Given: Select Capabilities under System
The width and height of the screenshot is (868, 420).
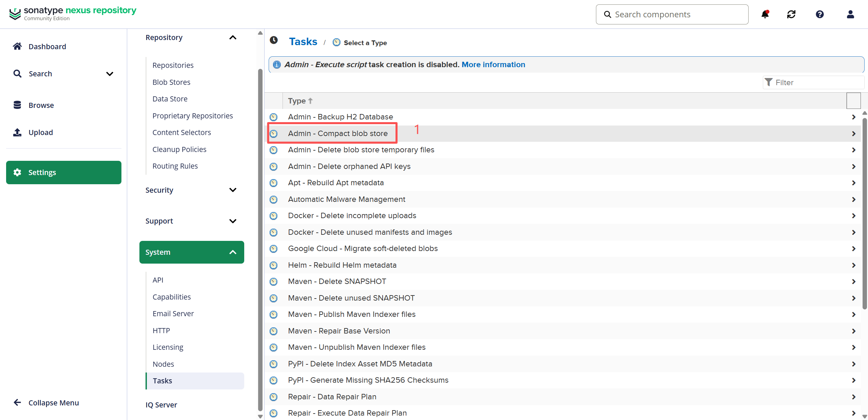Looking at the screenshot, I should [x=172, y=297].
